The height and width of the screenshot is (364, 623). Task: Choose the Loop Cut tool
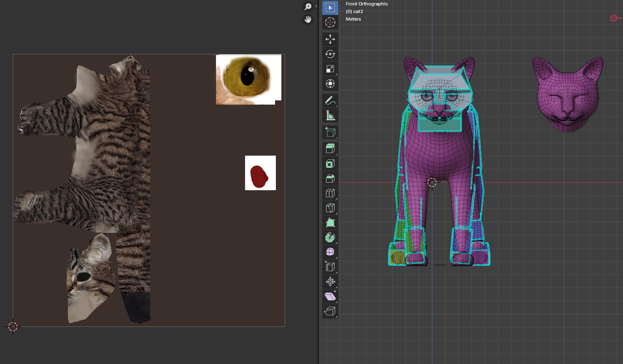(330, 193)
